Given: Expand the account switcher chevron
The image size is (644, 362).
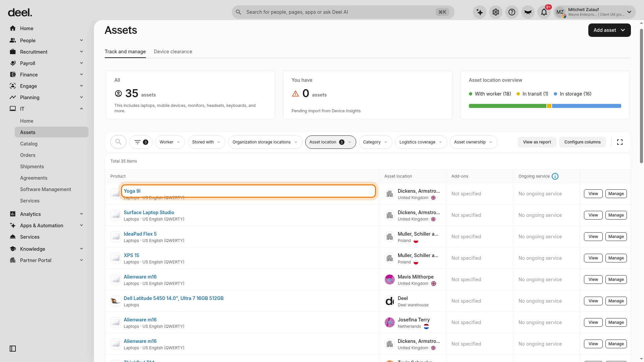Looking at the screenshot, I should point(629,12).
